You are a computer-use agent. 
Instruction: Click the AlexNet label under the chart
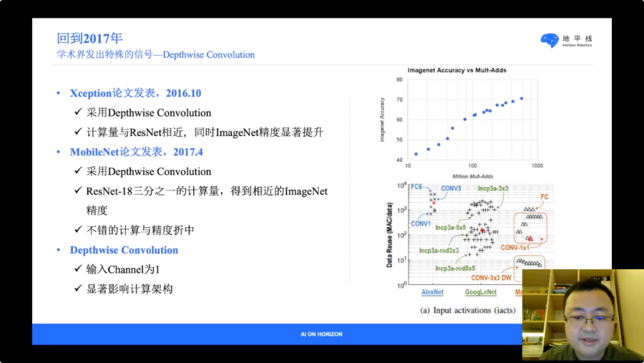[x=432, y=292]
